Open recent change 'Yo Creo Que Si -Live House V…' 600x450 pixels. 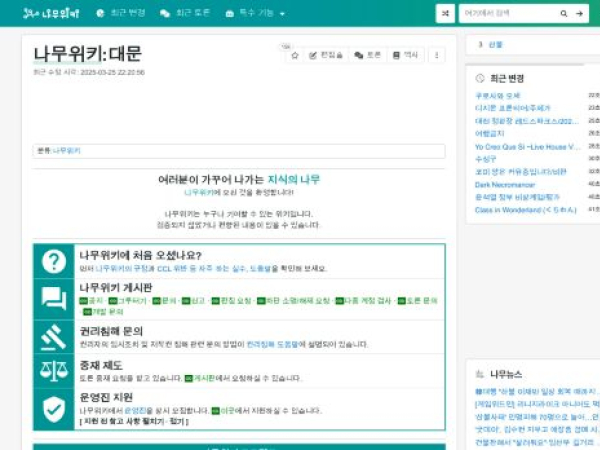pyautogui.click(x=528, y=147)
